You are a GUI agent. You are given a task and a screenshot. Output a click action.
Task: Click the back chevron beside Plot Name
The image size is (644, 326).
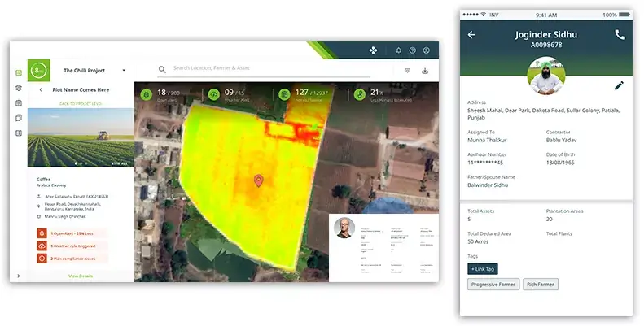coord(41,90)
